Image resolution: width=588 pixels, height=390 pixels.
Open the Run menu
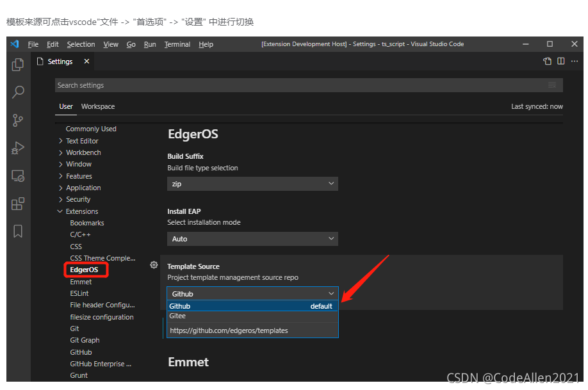(x=150, y=44)
